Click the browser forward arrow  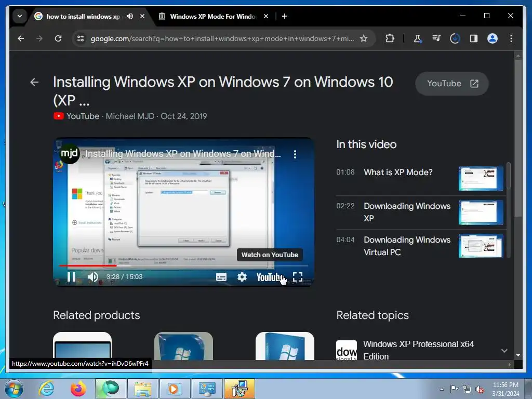tap(39, 38)
